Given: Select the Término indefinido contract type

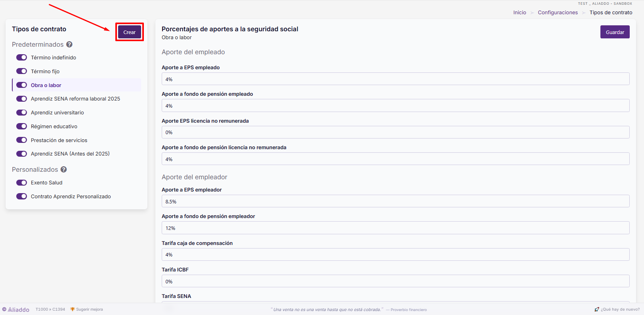Looking at the screenshot, I should (x=54, y=57).
